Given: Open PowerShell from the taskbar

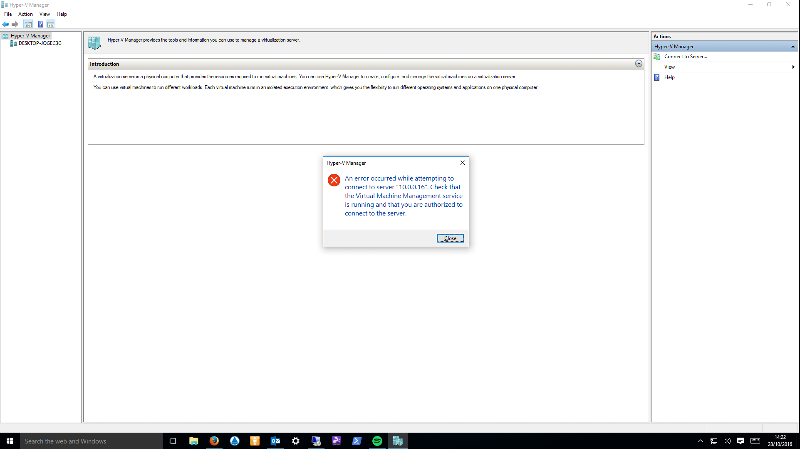Looking at the screenshot, I should (x=357, y=441).
